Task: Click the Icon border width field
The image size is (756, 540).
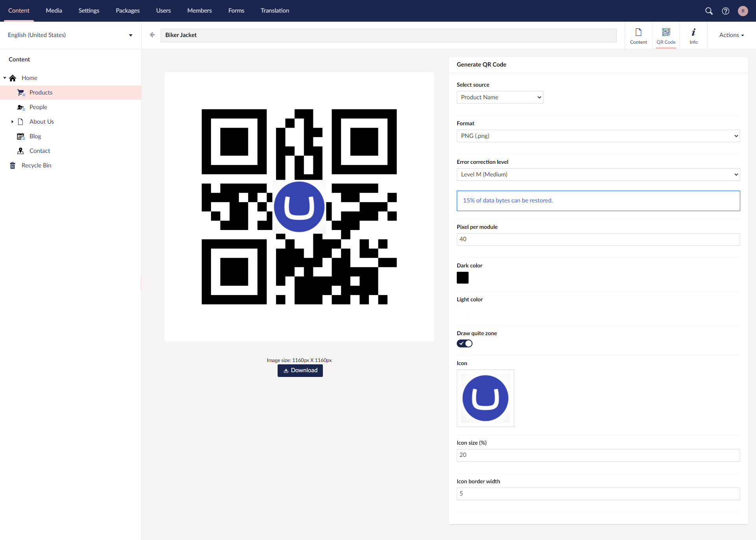Action: pyautogui.click(x=598, y=494)
